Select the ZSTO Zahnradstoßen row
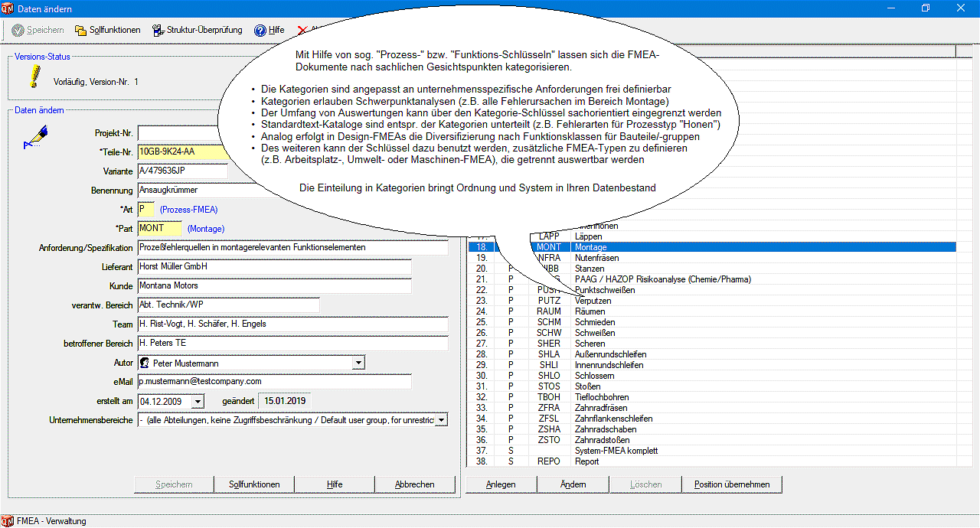The height and width of the screenshot is (528, 980). pos(711,440)
